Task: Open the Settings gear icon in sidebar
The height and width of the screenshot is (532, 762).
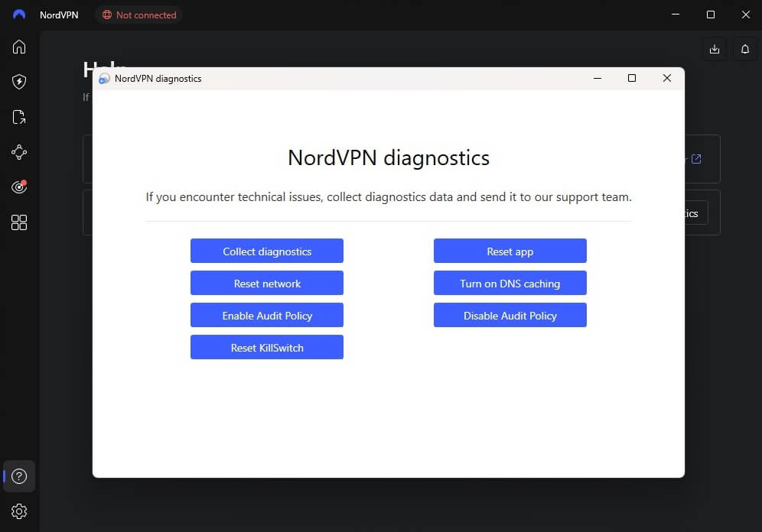Action: (19, 511)
